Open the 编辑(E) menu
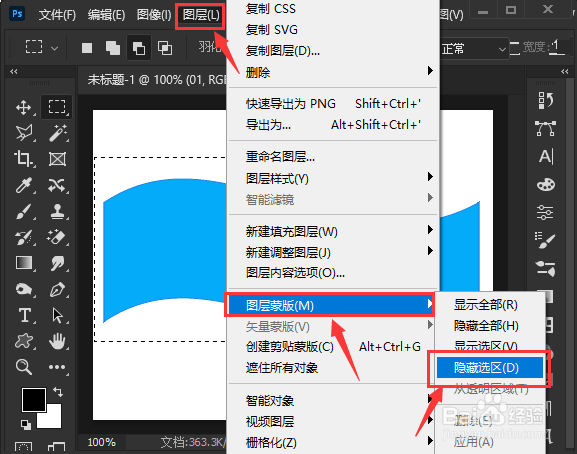The image size is (577, 454). [107, 15]
